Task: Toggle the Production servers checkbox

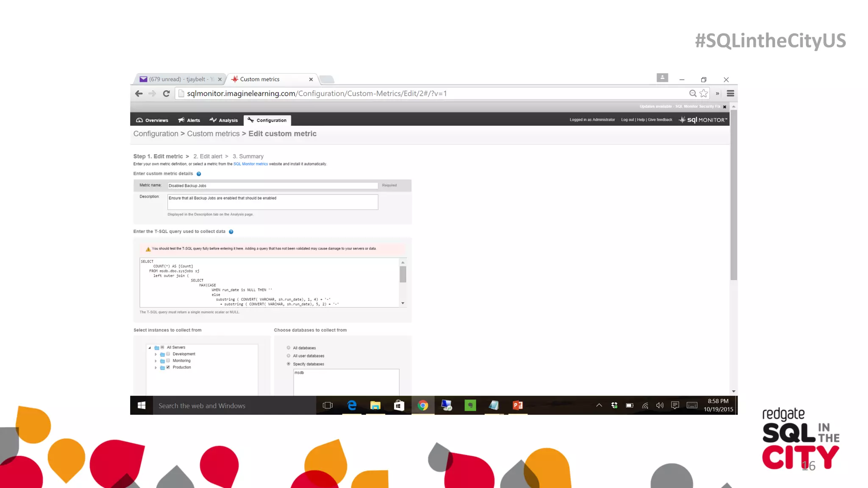Action: (x=168, y=367)
